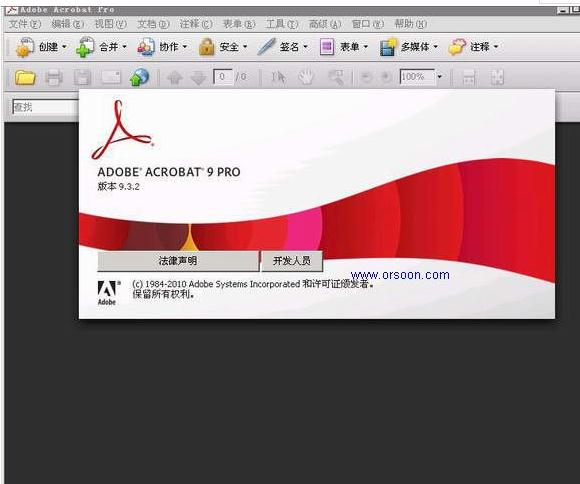Click the ADOBE ACROBAT 9 PRO title
This screenshot has width=580, height=484.
169,172
